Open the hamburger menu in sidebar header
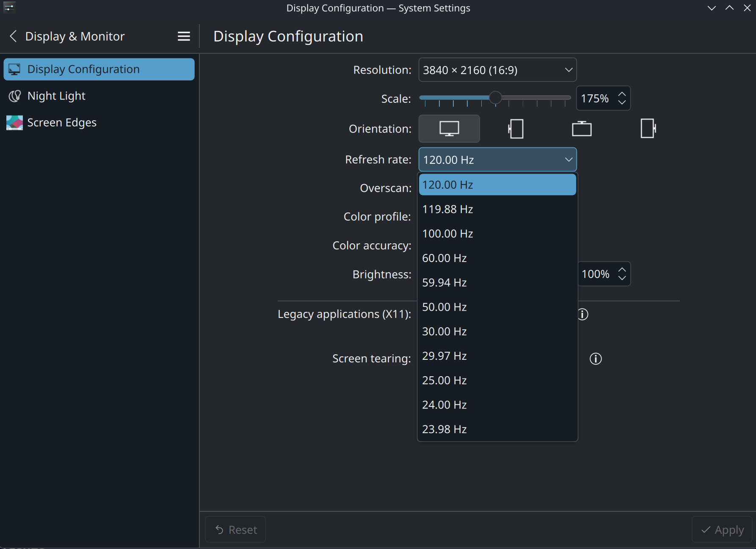 click(x=184, y=36)
